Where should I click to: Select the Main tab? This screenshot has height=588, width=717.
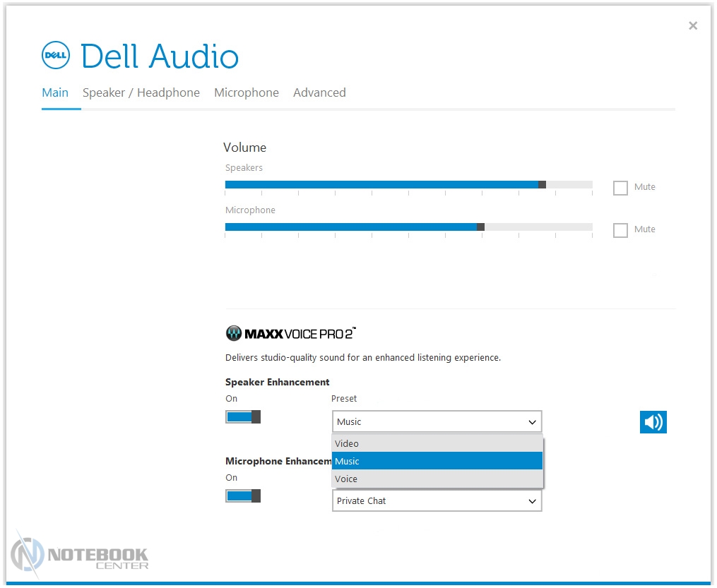[x=55, y=92]
